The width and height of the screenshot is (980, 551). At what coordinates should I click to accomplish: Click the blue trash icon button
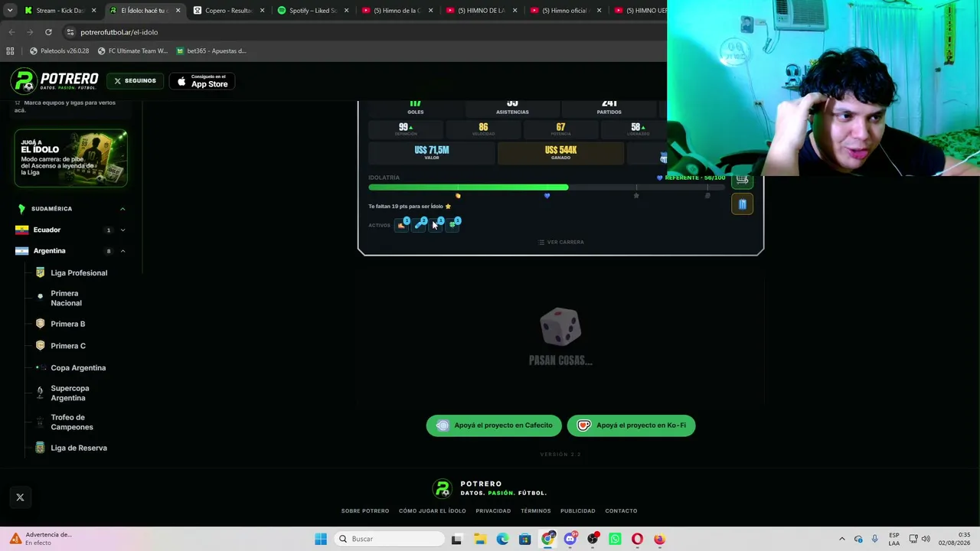point(742,204)
